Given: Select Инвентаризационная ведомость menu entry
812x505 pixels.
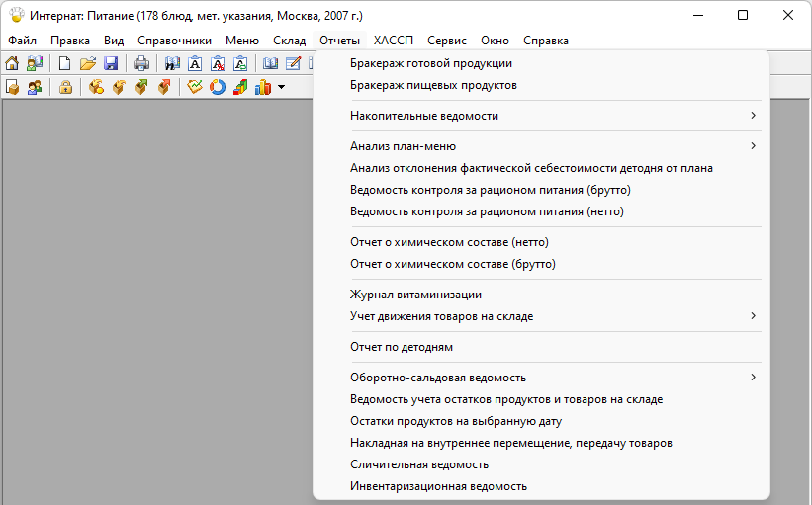Looking at the screenshot, I should pos(438,486).
